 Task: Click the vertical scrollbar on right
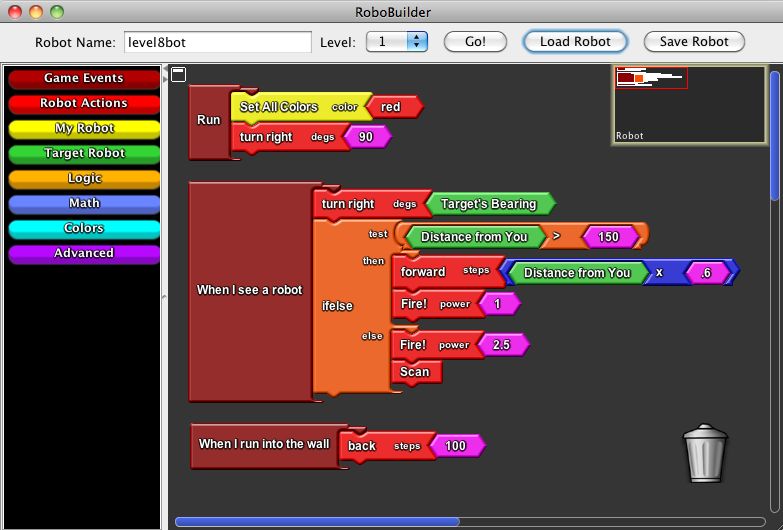point(775,136)
